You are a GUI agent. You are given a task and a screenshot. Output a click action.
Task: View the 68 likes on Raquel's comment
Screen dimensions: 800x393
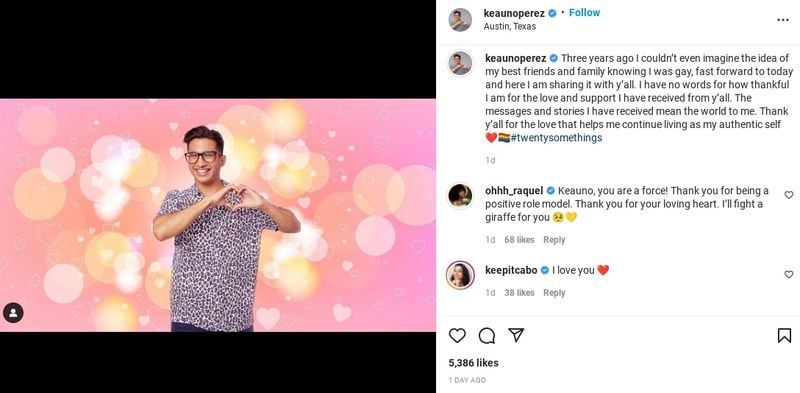(x=519, y=240)
